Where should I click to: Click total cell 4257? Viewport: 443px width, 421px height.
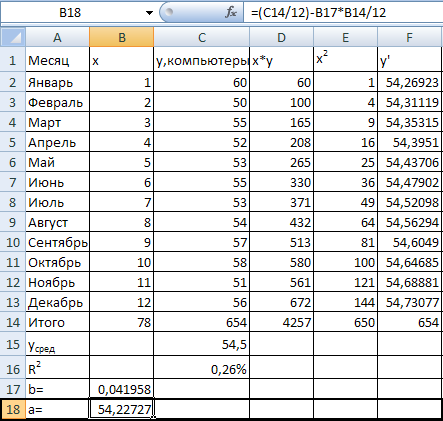point(282,322)
